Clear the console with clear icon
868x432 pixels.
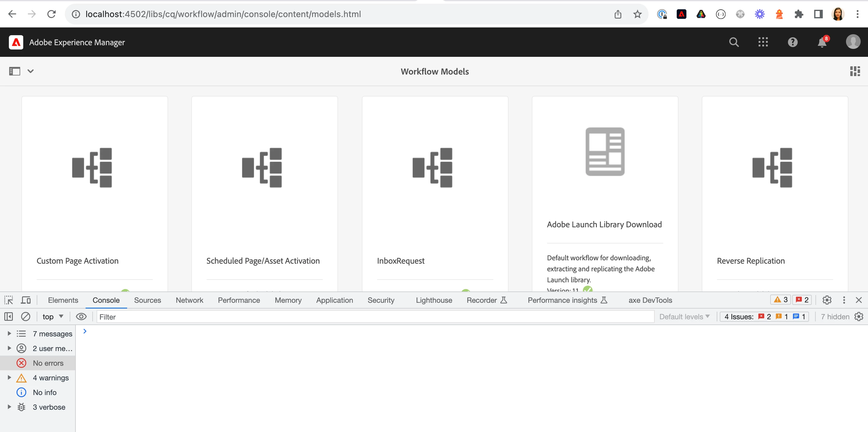tap(26, 317)
